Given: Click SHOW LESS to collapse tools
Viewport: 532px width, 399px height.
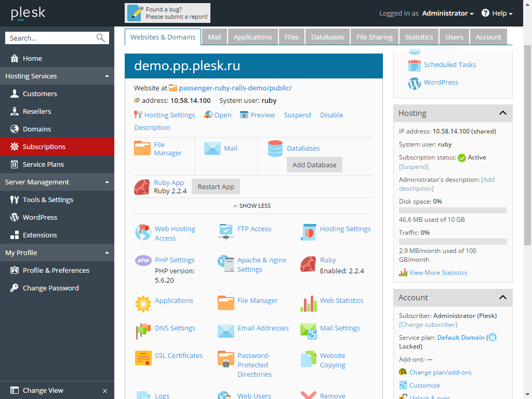Looking at the screenshot, I should tap(252, 206).
